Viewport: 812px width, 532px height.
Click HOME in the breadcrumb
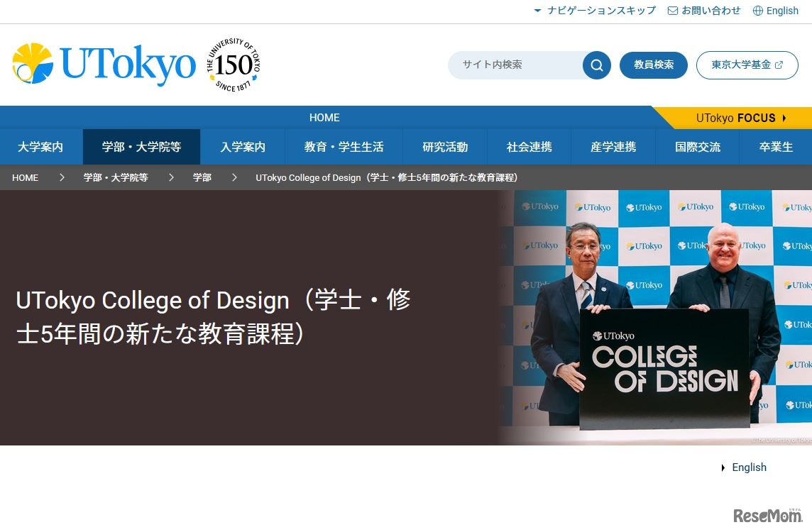click(x=26, y=177)
